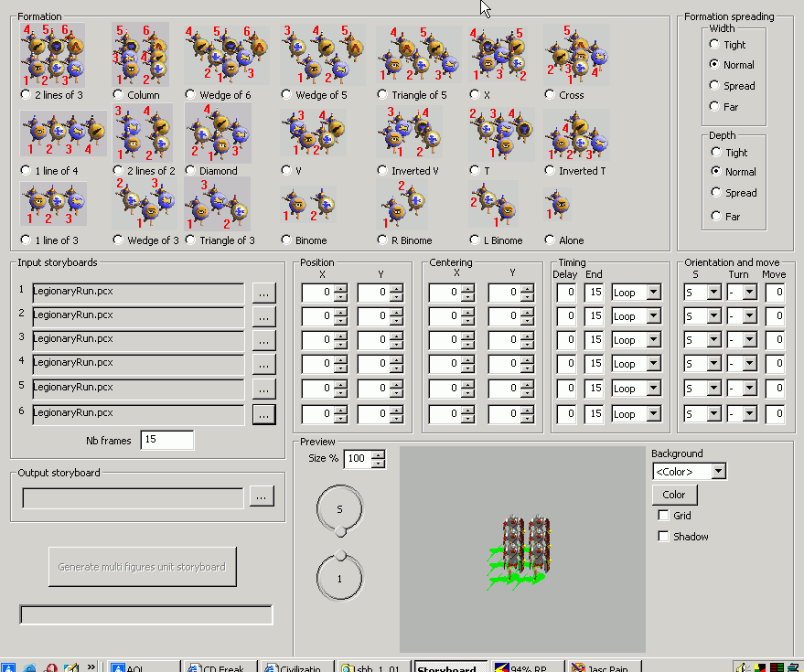Click the dial labeled 1 in Preview
The width and height of the screenshot is (804, 672).
point(339,578)
